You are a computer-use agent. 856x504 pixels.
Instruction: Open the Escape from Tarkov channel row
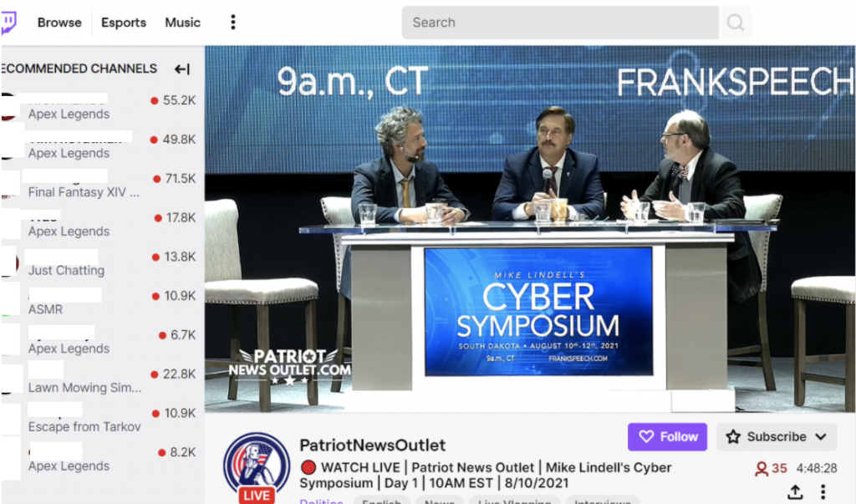(101, 420)
